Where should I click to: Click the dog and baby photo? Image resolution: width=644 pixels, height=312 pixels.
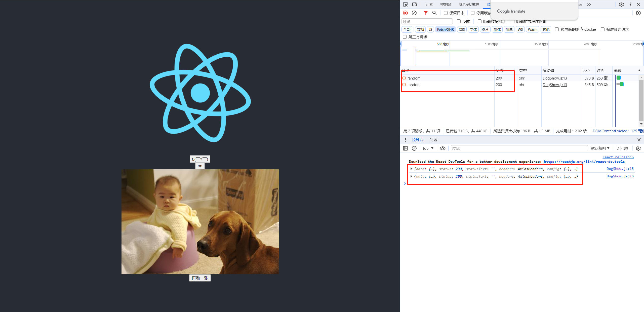click(200, 222)
